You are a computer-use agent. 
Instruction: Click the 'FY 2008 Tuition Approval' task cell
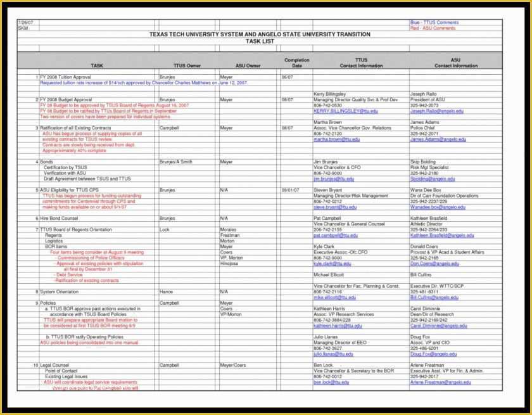click(65, 77)
